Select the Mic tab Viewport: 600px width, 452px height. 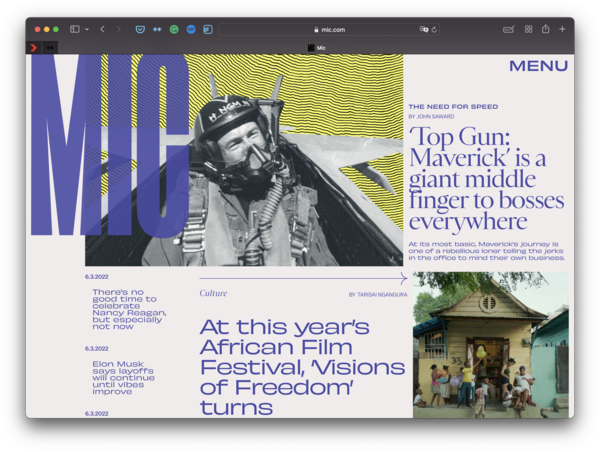tap(316, 47)
